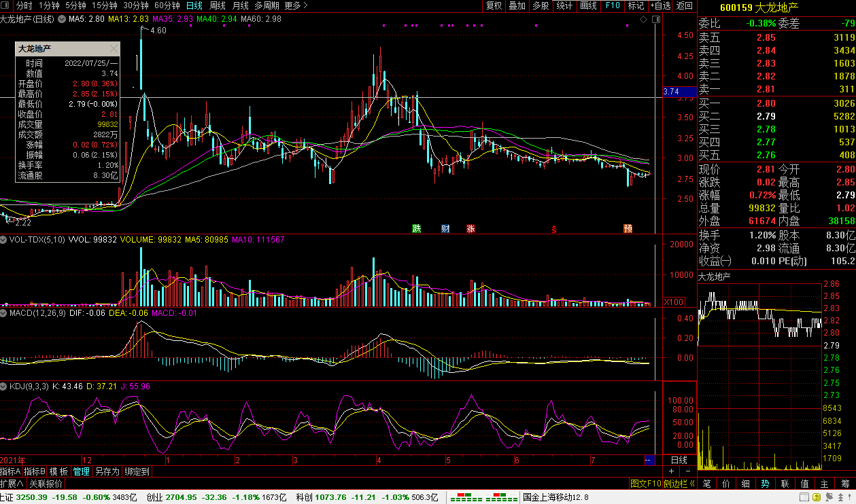
Task: Toggle the left sidebar panel icon
Action: (6, 5)
